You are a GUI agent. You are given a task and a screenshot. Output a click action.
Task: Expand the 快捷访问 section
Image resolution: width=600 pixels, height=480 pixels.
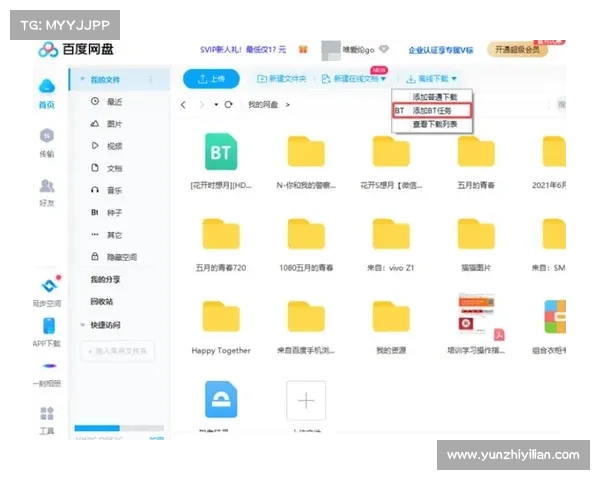(x=82, y=325)
